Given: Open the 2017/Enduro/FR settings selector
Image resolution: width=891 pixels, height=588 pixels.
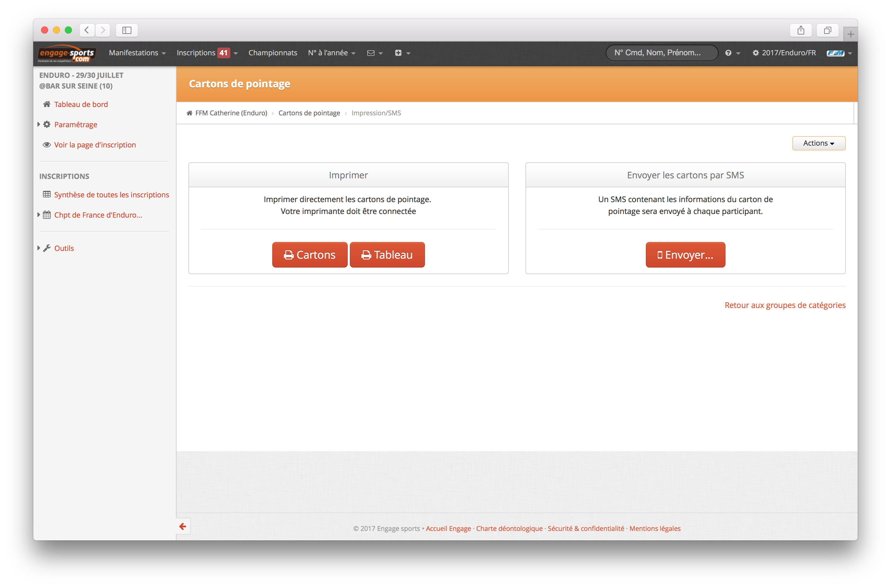Looking at the screenshot, I should [x=784, y=53].
